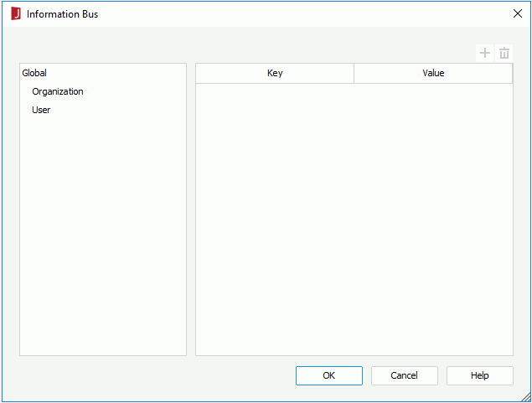The image size is (532, 403).
Task: Click the plus icon to add key
Action: pyautogui.click(x=485, y=54)
